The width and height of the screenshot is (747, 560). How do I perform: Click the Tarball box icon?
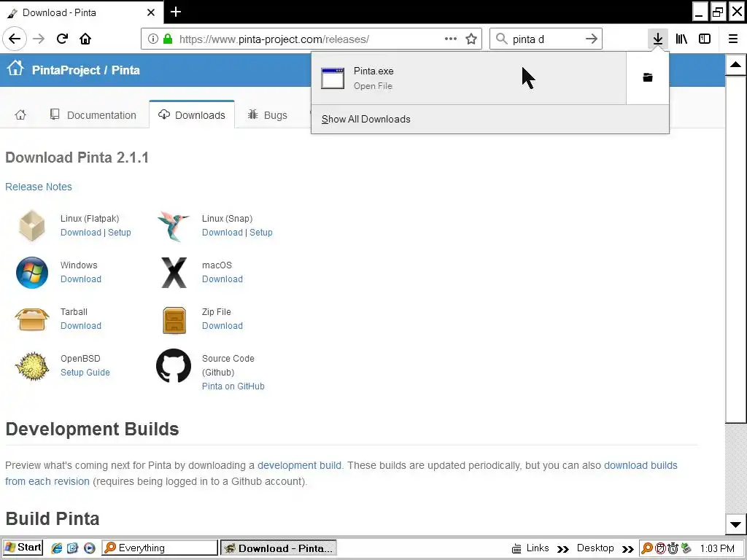(x=32, y=319)
